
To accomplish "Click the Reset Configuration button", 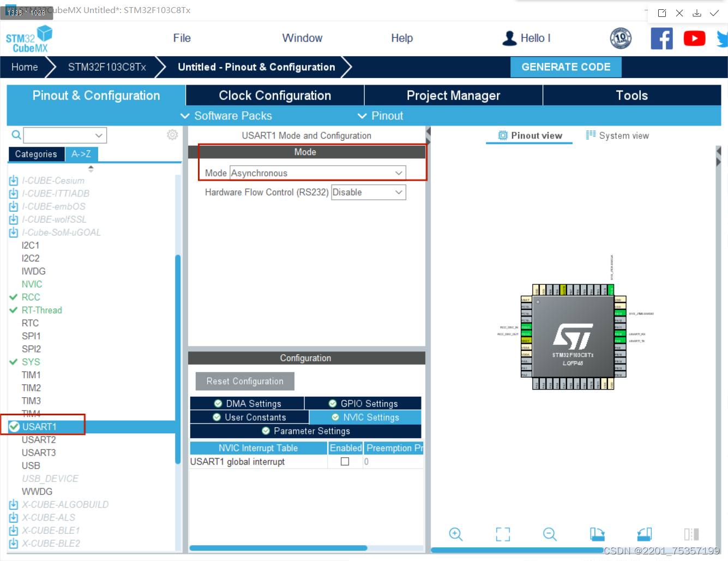I will [245, 381].
